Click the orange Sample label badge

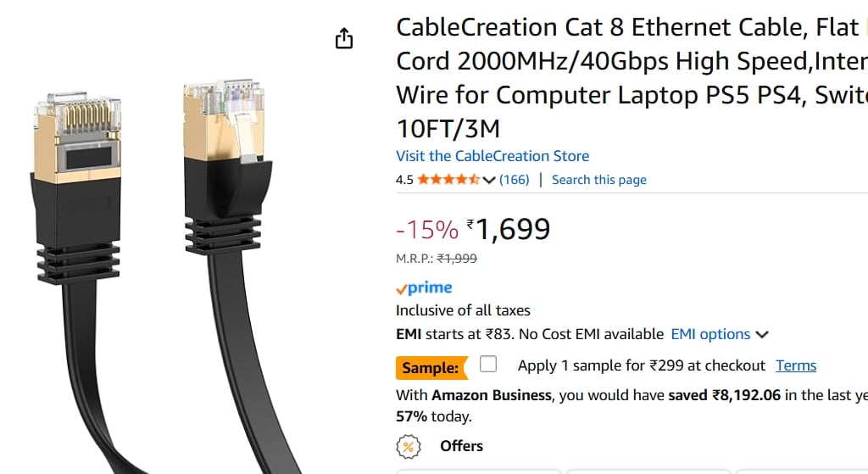point(431,368)
